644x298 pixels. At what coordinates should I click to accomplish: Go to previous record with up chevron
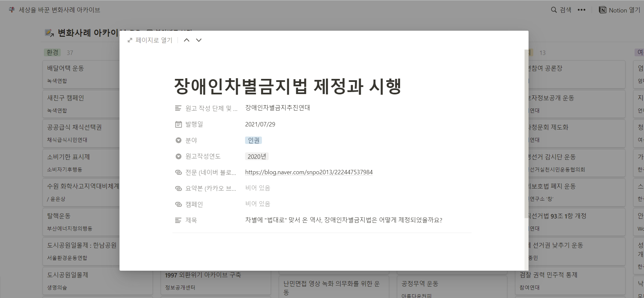pos(187,40)
